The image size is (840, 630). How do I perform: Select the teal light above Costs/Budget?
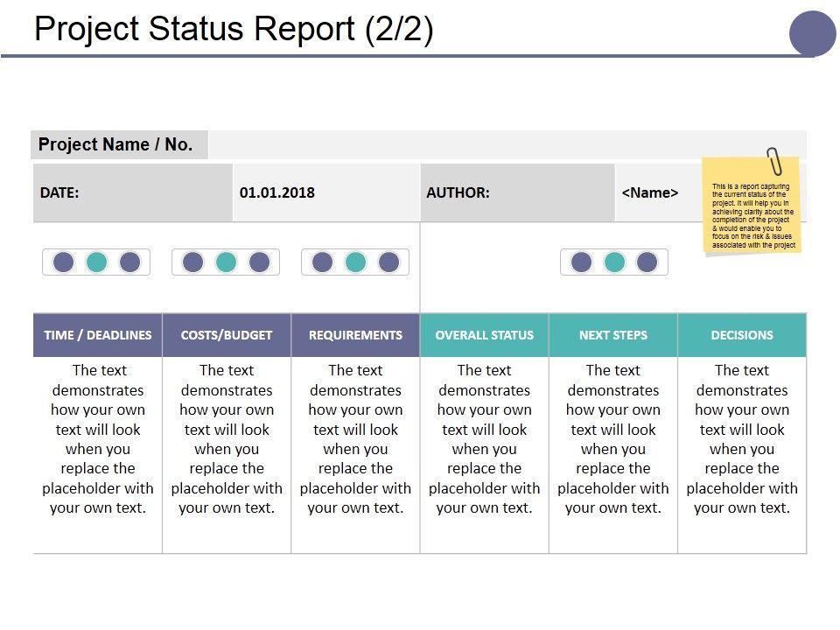click(227, 262)
